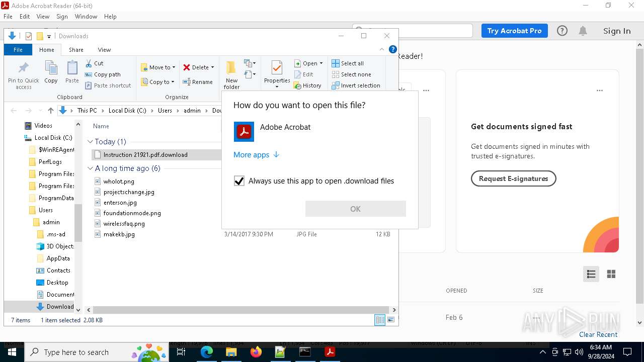Open the Explorer File tab
Viewport: 644px width, 362px height.
[18, 50]
